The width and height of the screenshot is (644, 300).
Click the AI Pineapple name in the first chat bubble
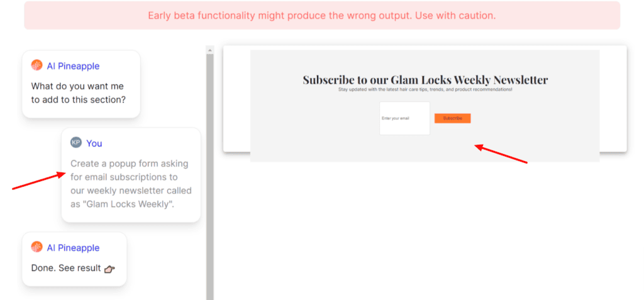click(73, 66)
